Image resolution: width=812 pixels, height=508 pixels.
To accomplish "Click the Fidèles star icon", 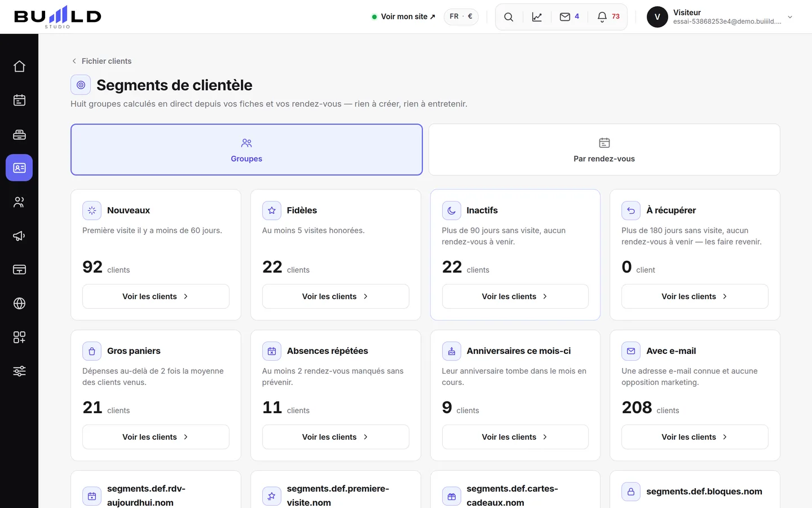I will coord(272,211).
